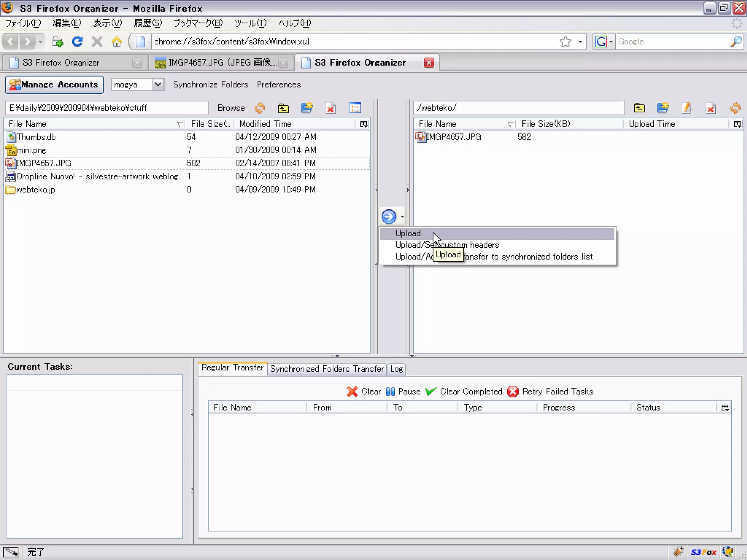Create new remote folder icon

coord(663,108)
